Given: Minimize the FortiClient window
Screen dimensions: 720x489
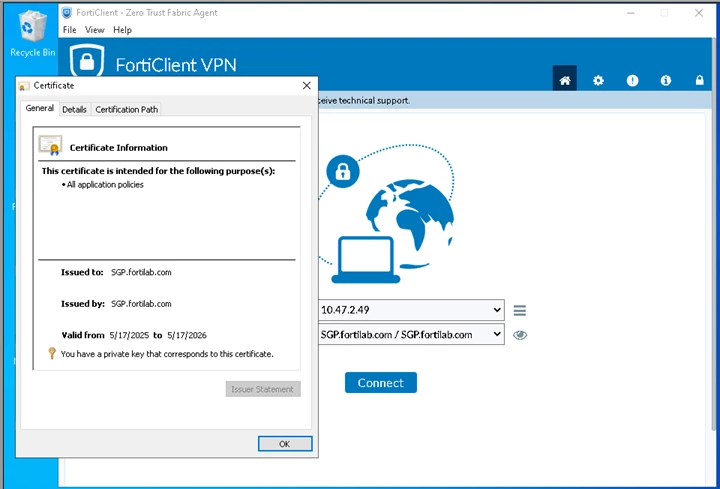Looking at the screenshot, I should pos(631,13).
